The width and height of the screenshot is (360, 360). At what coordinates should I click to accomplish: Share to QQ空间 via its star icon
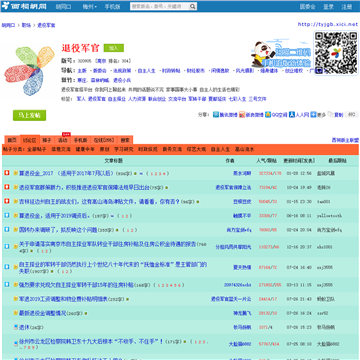pos(268,115)
